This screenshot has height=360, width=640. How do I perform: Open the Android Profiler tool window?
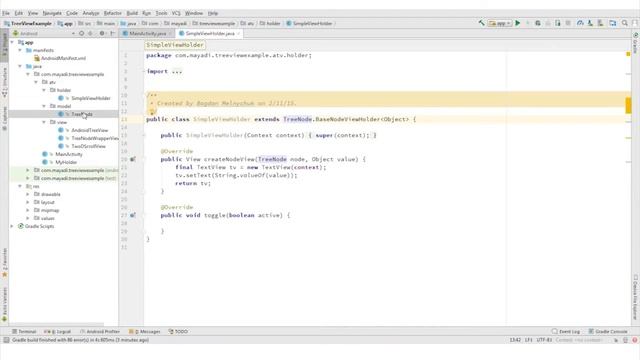point(100,331)
